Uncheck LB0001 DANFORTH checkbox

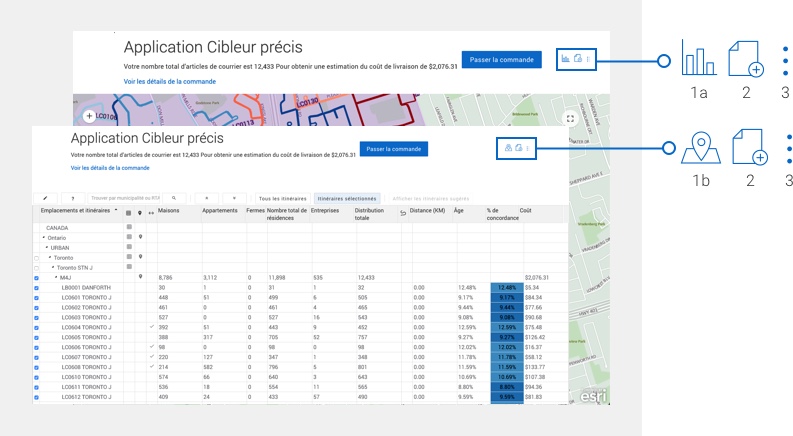(36, 288)
